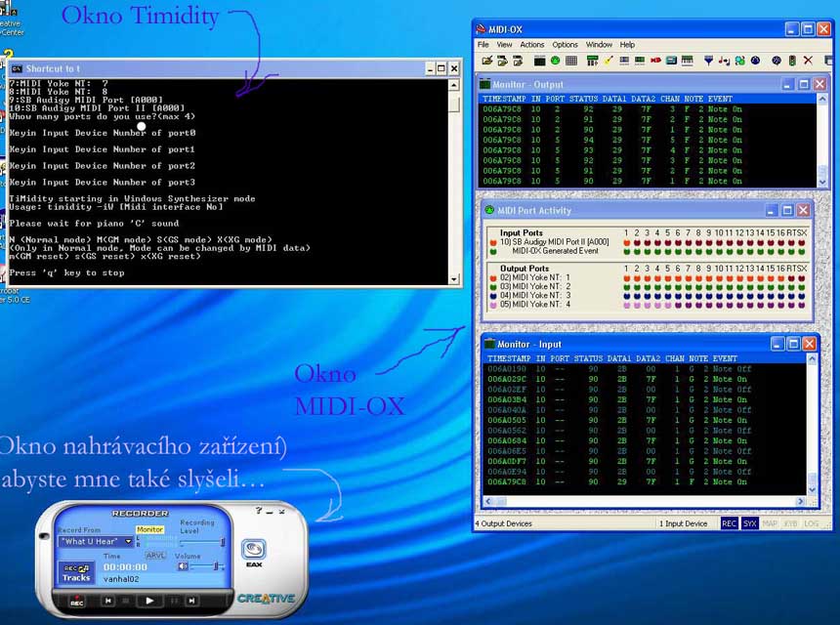Viewport: 840px width, 625px height.
Task: Toggle the ARVL button in Recorder
Action: click(x=155, y=556)
